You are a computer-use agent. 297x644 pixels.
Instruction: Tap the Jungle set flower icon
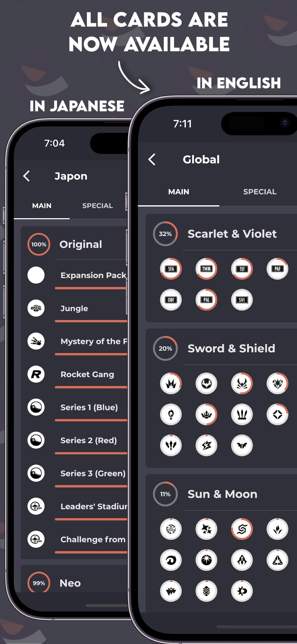(36, 308)
